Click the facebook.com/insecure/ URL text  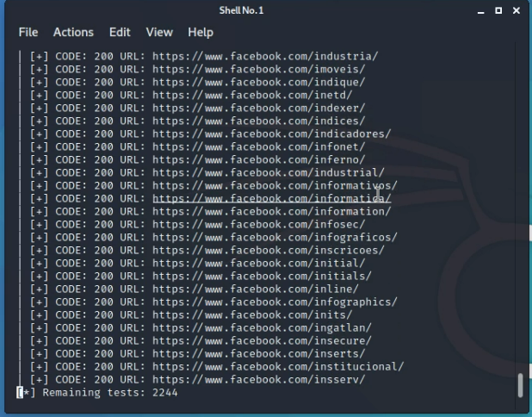[x=262, y=340]
